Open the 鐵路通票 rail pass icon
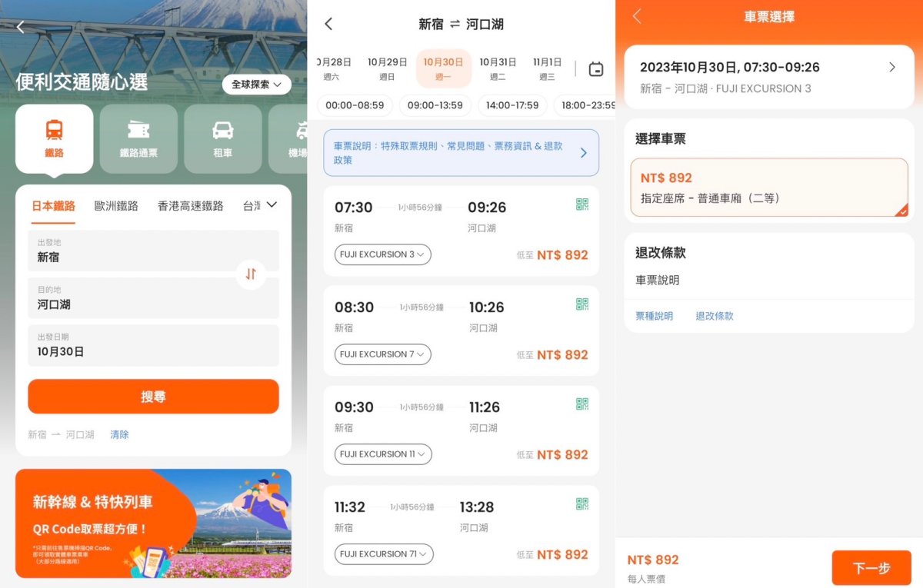This screenshot has height=588, width=923. click(x=138, y=138)
